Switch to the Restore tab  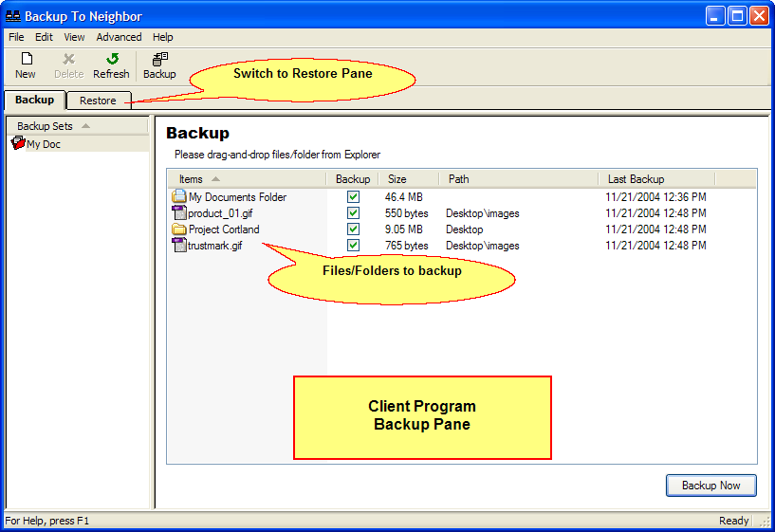tap(98, 101)
